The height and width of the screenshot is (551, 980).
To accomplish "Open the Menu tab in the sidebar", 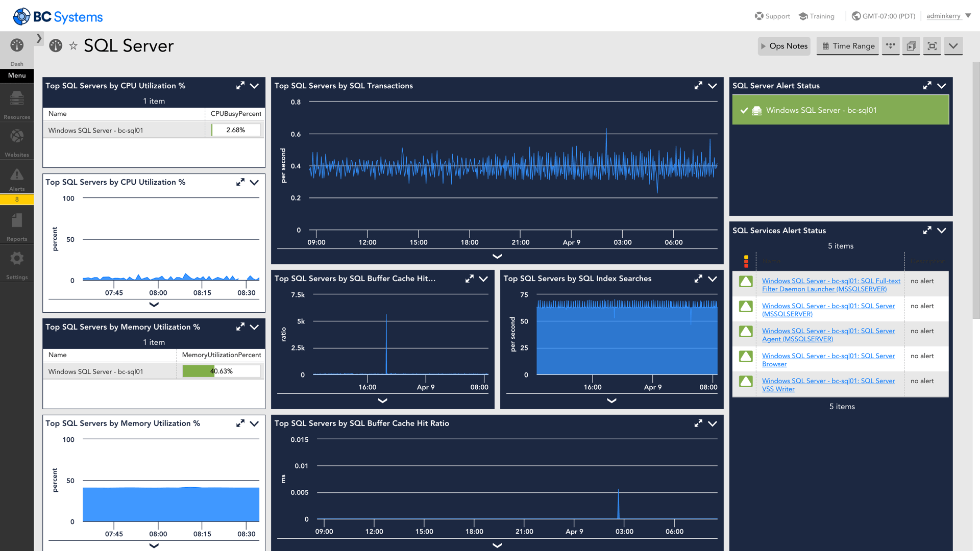I will [17, 76].
